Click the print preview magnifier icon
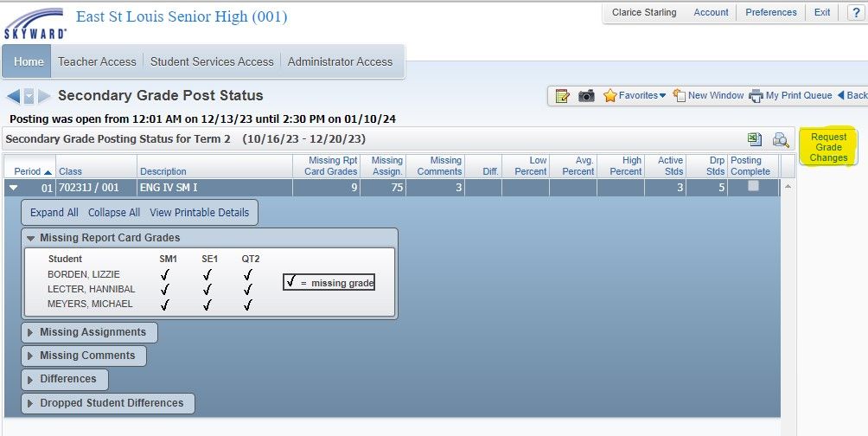 pyautogui.click(x=781, y=139)
